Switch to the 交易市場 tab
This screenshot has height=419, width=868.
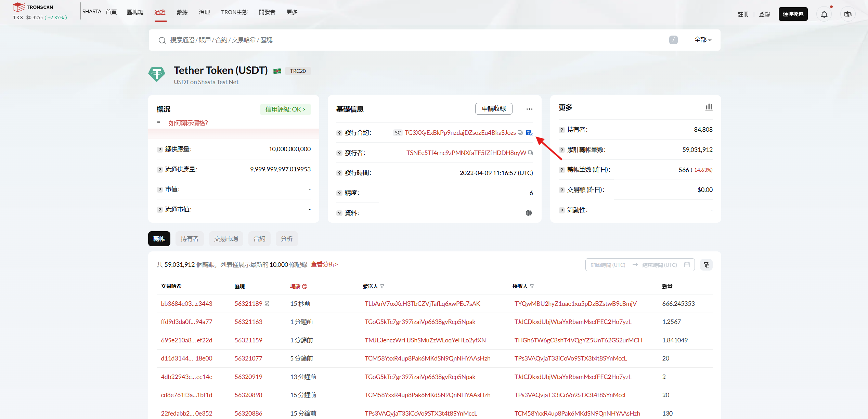(226, 239)
